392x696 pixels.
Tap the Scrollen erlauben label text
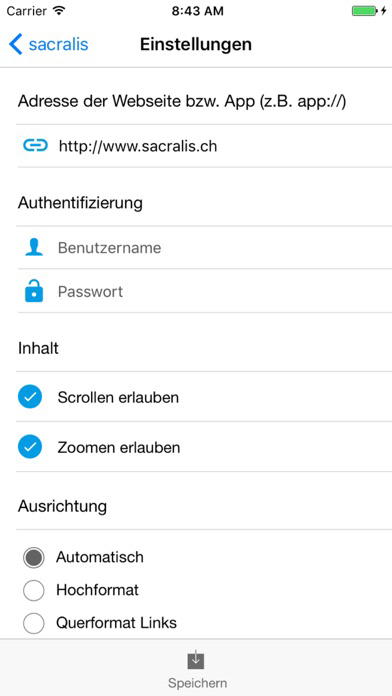pyautogui.click(x=118, y=397)
